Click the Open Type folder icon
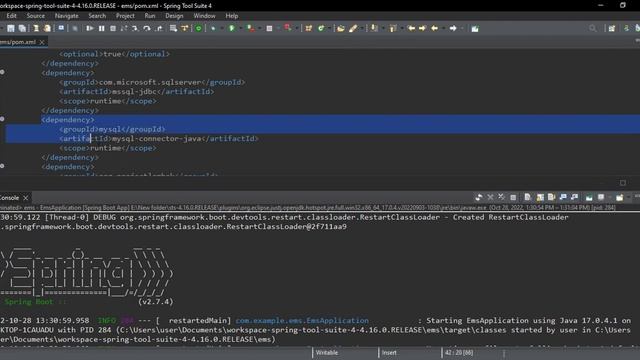The image size is (640, 360). pyautogui.click(x=340, y=28)
